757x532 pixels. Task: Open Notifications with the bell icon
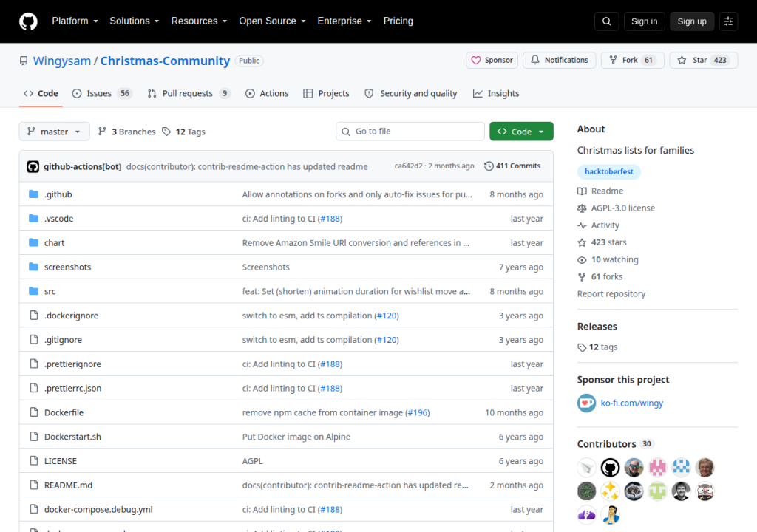click(560, 60)
